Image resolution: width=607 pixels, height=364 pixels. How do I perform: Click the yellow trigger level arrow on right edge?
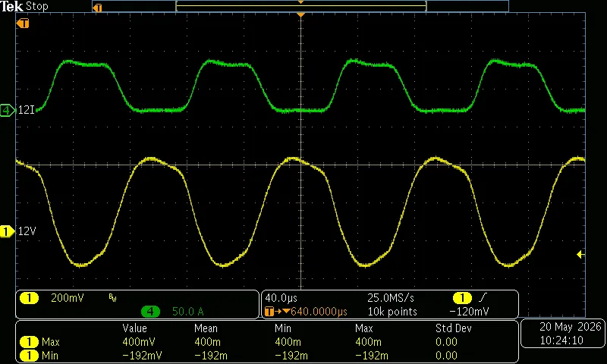(x=580, y=254)
